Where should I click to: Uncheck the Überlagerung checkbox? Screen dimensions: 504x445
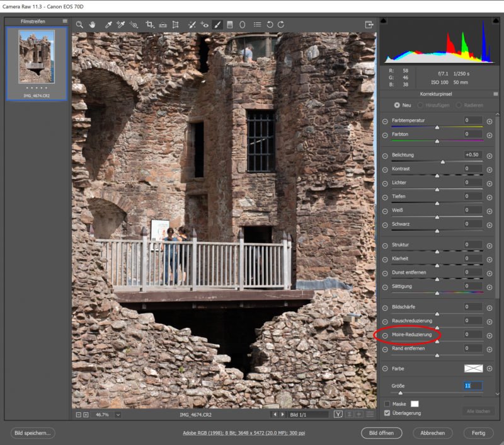[387, 413]
